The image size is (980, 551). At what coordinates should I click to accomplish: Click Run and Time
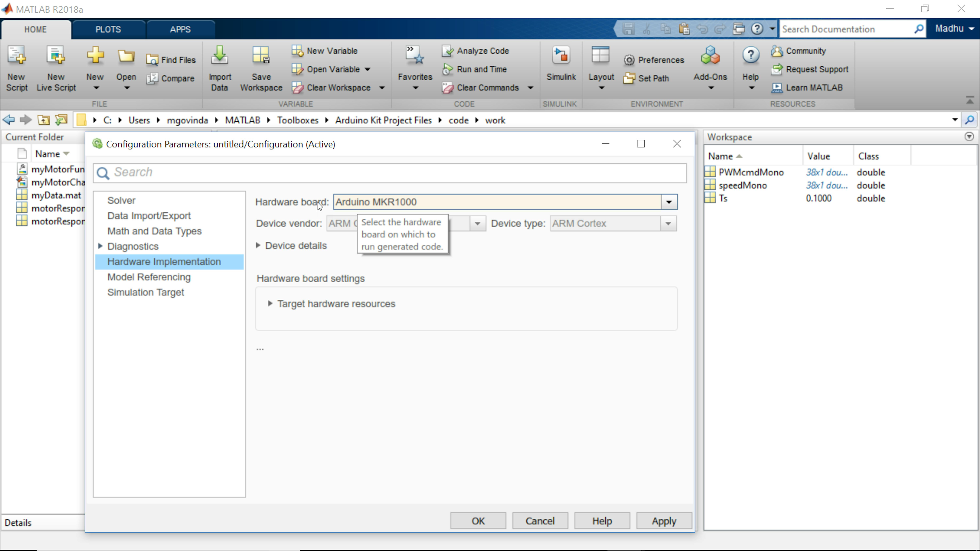click(x=474, y=69)
